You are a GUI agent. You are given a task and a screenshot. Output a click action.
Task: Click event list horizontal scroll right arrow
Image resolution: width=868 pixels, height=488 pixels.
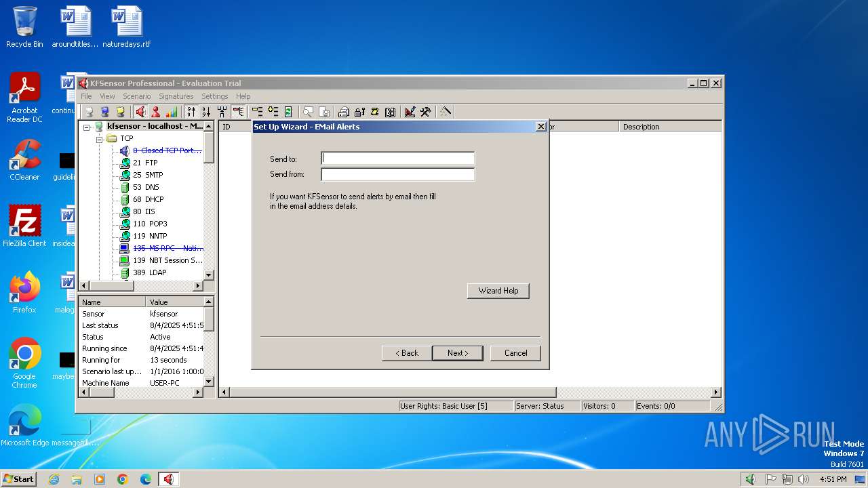[716, 392]
